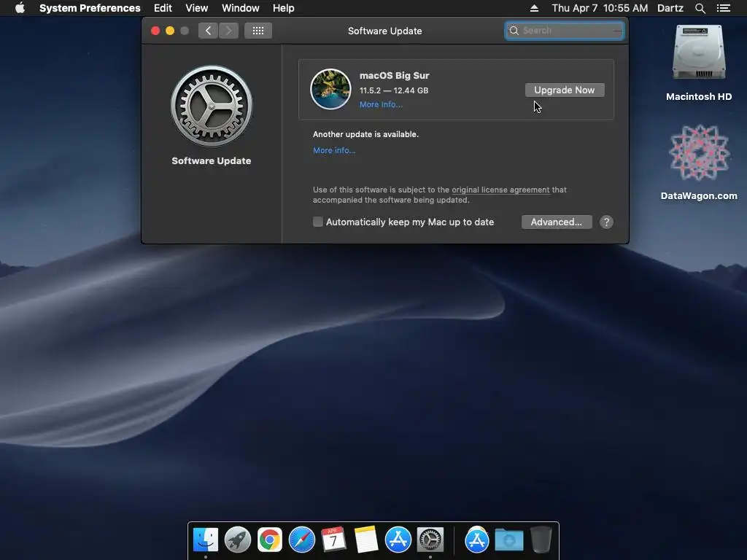
Task: Open the Advanced options
Action: coord(557,222)
